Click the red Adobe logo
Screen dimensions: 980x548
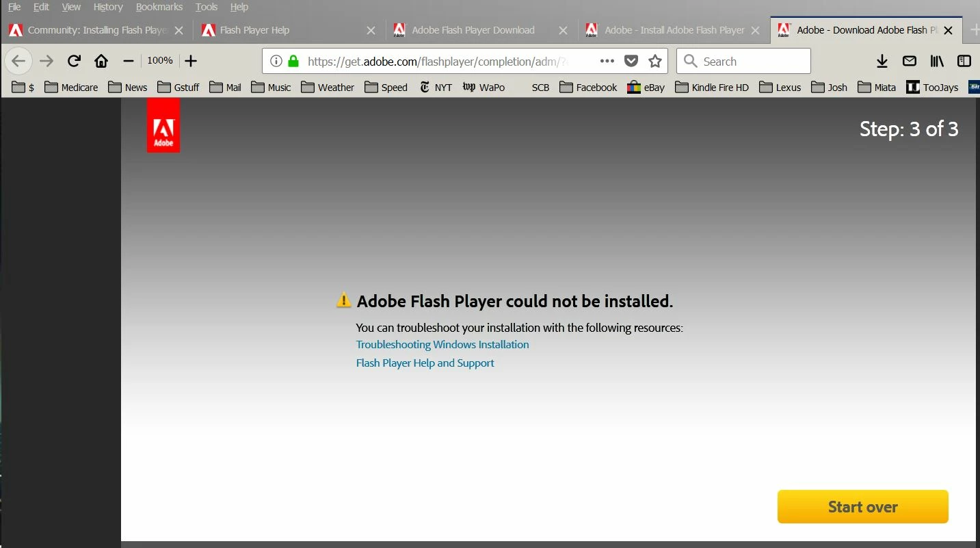click(x=163, y=125)
